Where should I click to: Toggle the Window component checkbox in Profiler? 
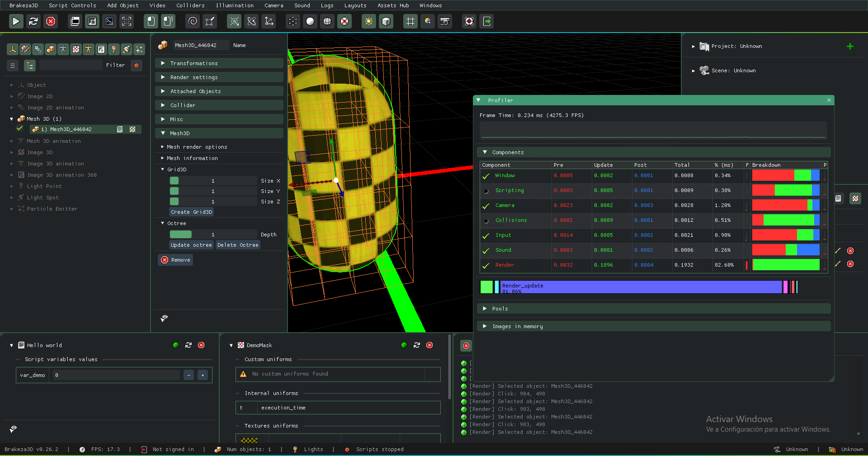tap(486, 176)
